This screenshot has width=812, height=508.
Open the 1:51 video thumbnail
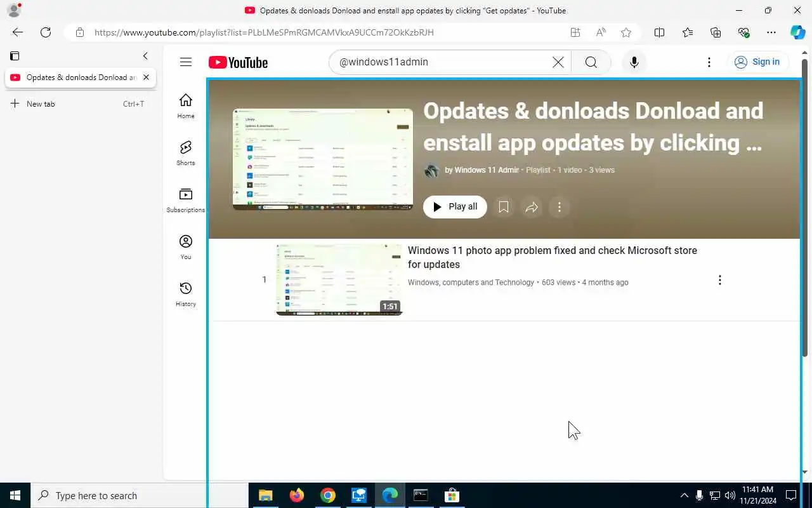(x=339, y=279)
